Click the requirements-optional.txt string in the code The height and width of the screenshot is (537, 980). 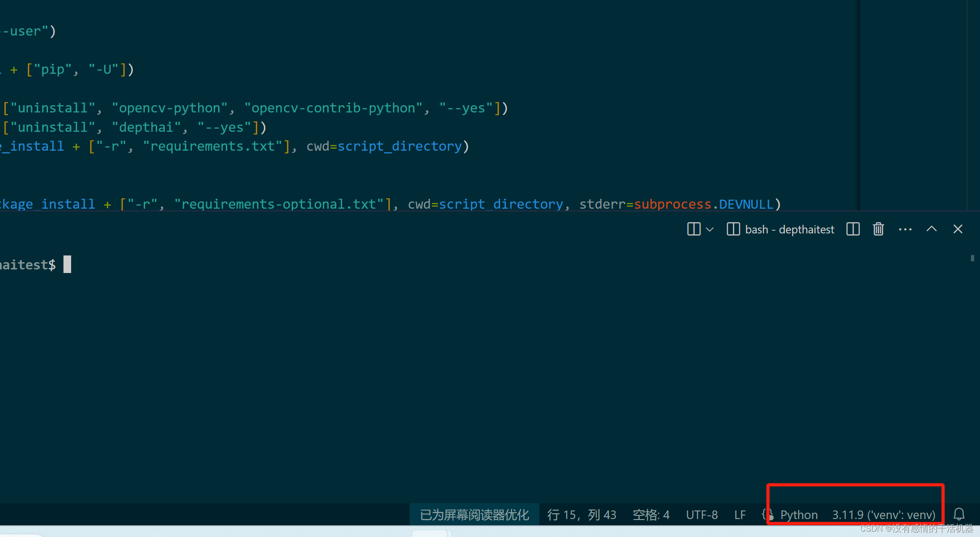click(x=279, y=204)
